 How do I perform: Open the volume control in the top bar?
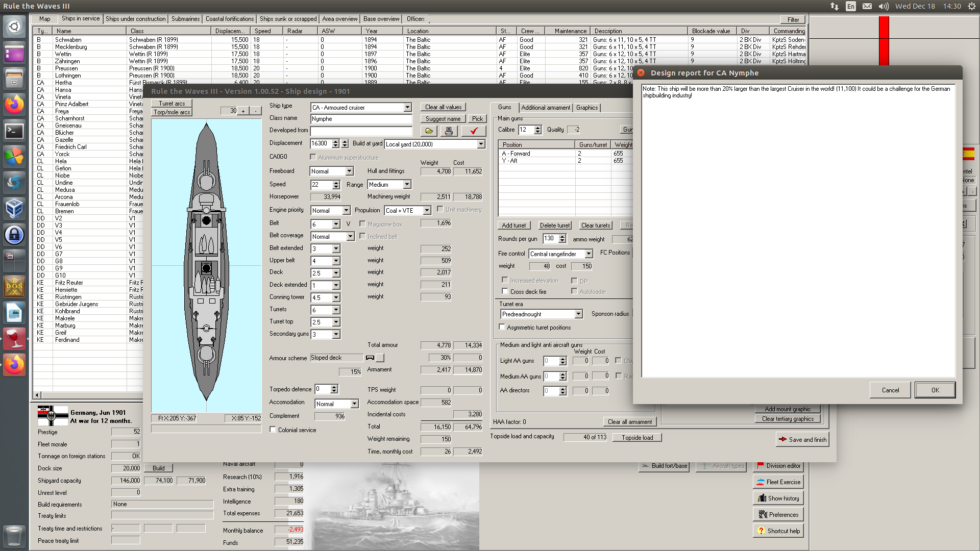pos(884,6)
